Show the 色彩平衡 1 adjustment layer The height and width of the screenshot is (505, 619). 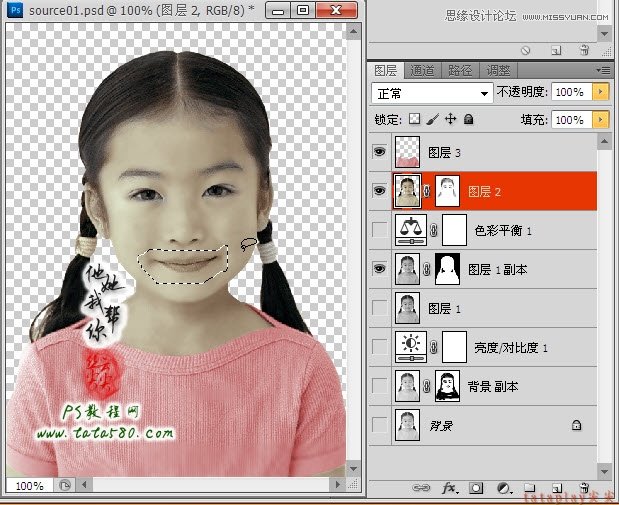coord(379,230)
